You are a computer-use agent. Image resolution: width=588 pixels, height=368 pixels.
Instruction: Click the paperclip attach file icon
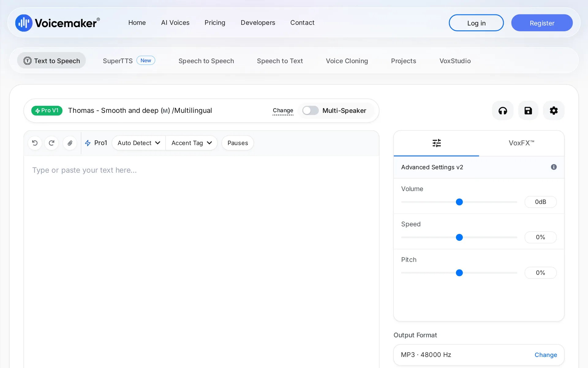[70, 143]
